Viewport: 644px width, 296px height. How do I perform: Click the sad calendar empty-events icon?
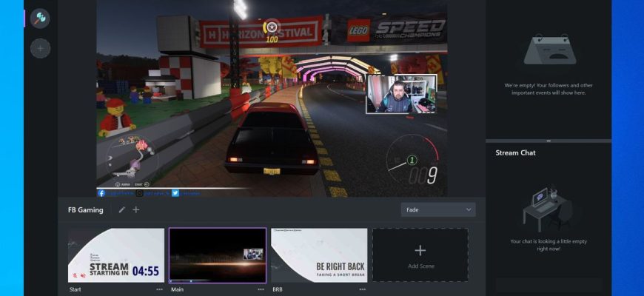click(x=549, y=49)
